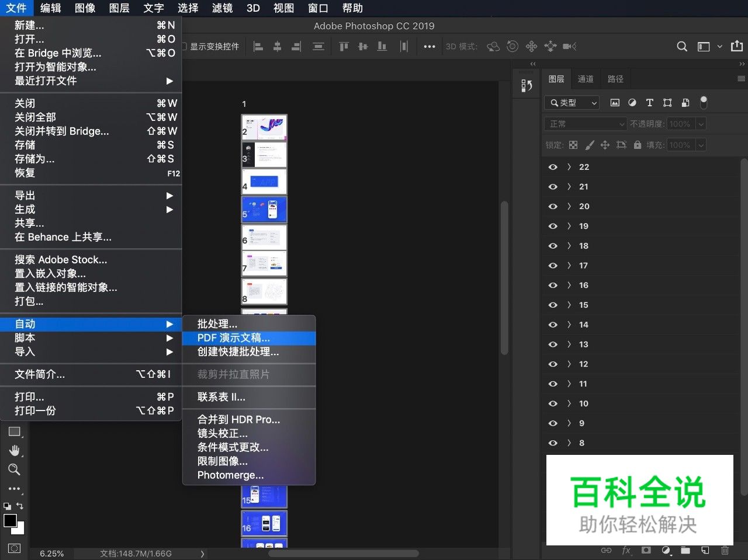
Task: Switch to the 通道 panel tab
Action: [x=586, y=78]
